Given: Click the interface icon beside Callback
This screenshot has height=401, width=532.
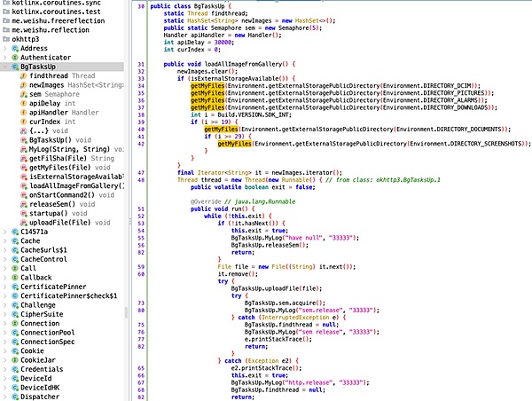Looking at the screenshot, I should tap(14, 278).
